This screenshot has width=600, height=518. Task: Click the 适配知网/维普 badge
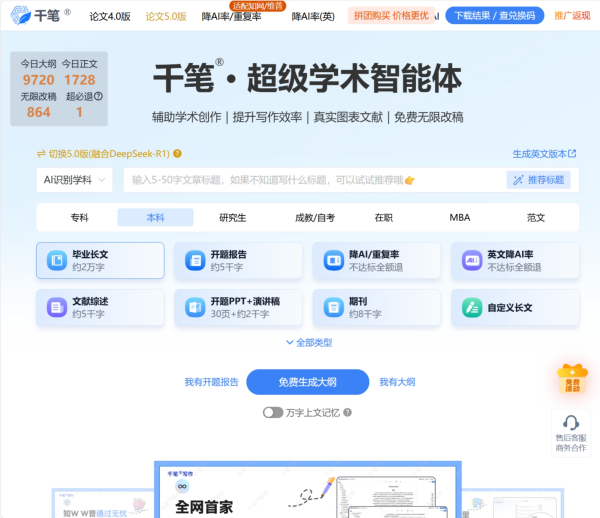257,6
